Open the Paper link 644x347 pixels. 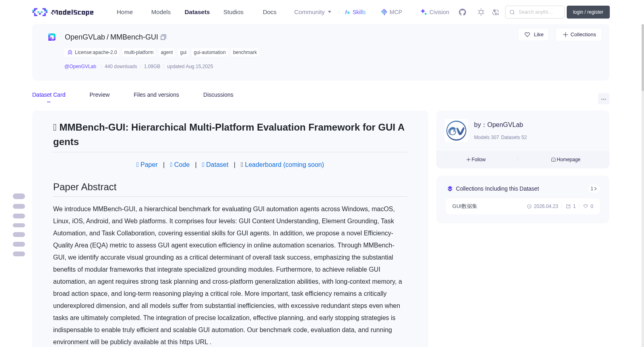147,164
